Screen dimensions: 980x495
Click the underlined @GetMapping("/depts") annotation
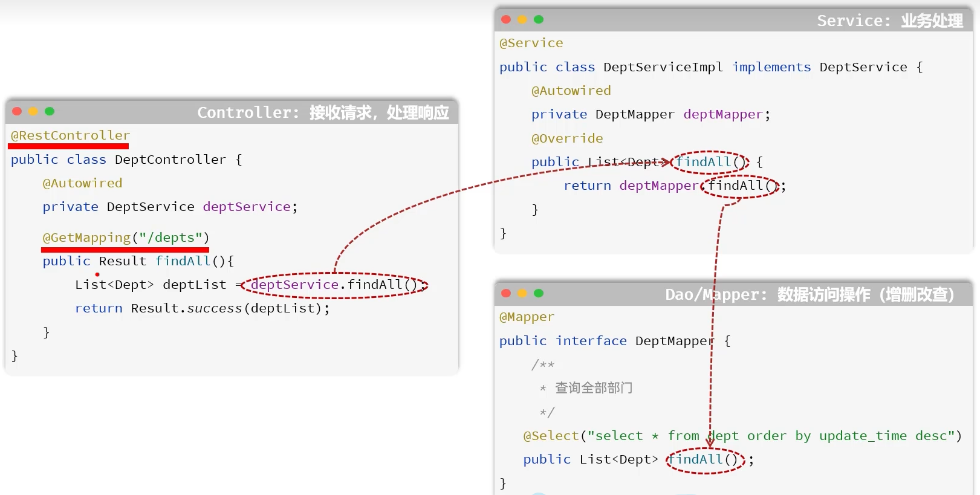point(125,238)
